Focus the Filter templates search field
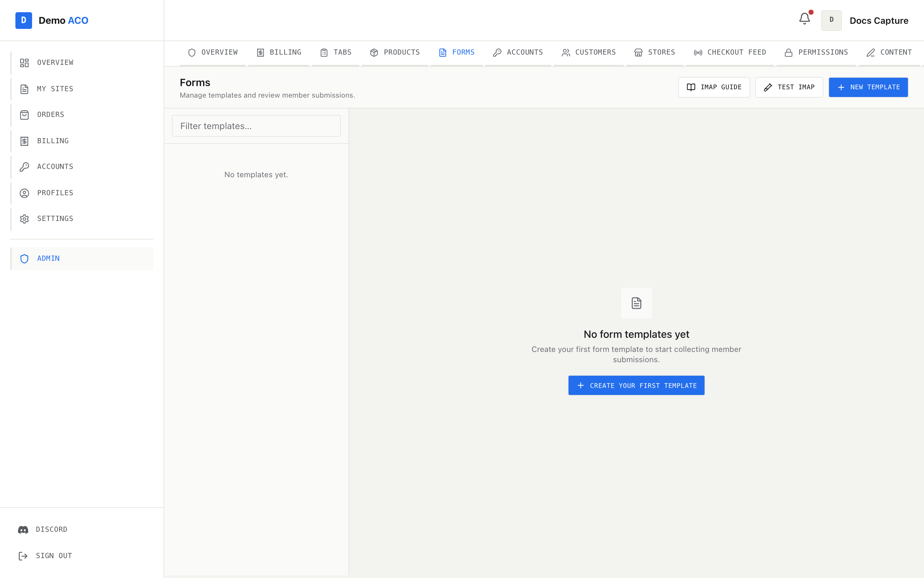Screen dimensions: 924x578 click(x=256, y=126)
